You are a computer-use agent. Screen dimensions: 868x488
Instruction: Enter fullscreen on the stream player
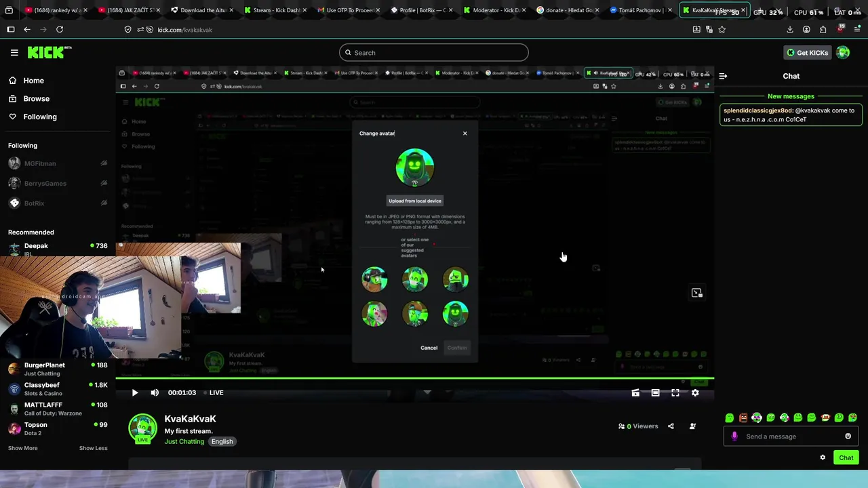coord(675,392)
